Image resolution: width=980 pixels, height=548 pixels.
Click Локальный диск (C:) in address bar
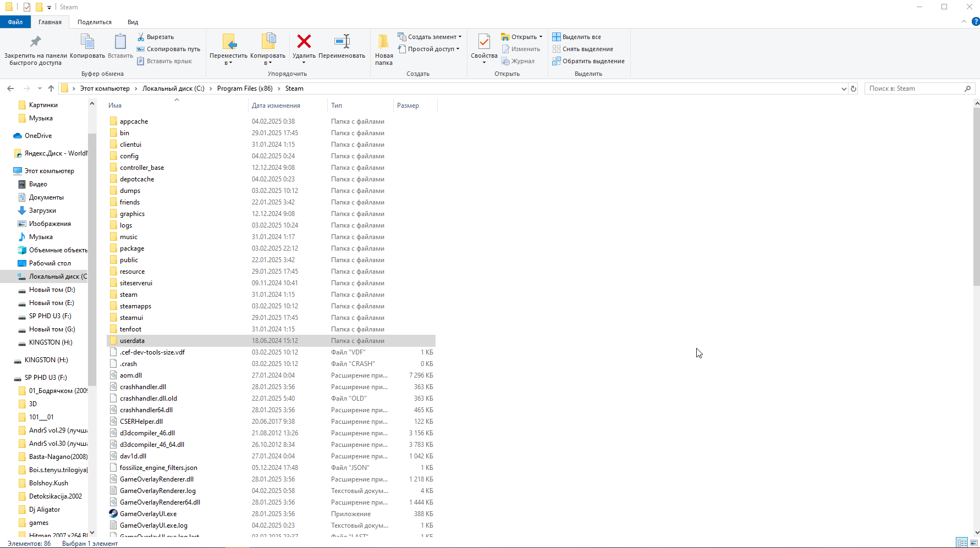173,88
